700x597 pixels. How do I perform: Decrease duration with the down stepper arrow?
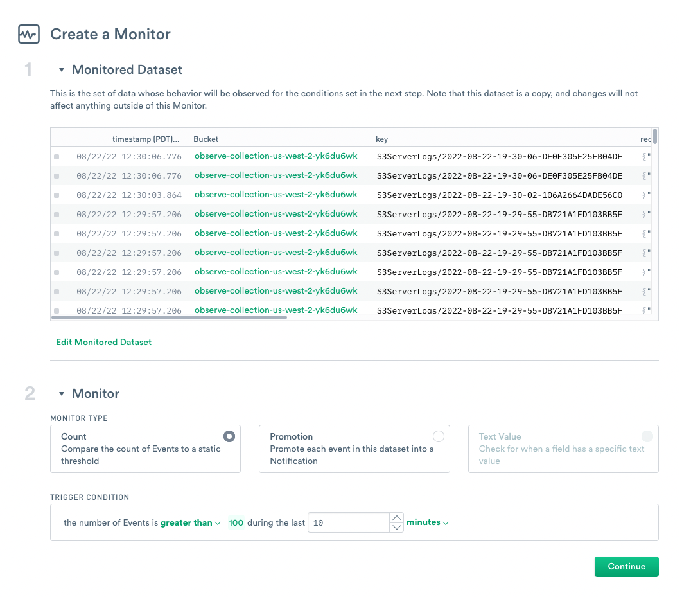coord(396,528)
